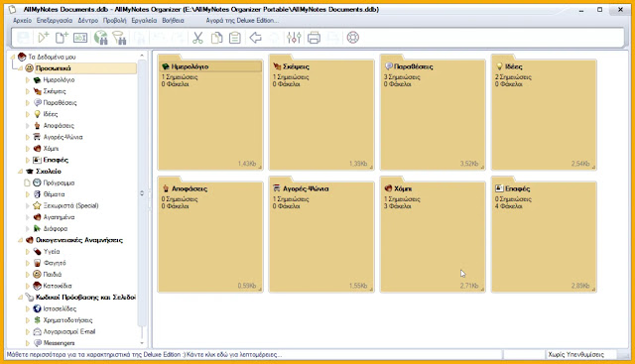This screenshot has width=635, height=364.
Task: Click the Παιδιά face icon in tree
Action: click(37, 274)
